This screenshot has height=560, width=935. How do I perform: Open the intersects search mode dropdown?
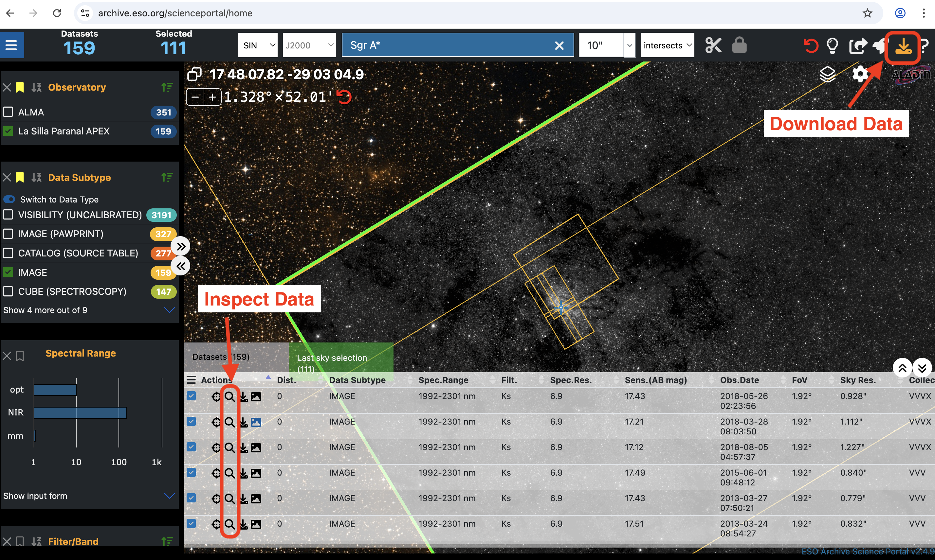[667, 45]
